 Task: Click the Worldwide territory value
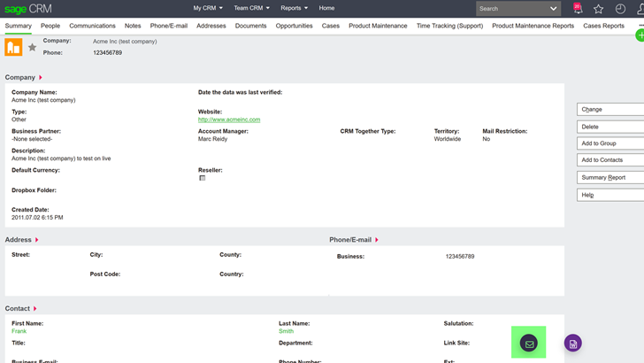[x=448, y=139]
